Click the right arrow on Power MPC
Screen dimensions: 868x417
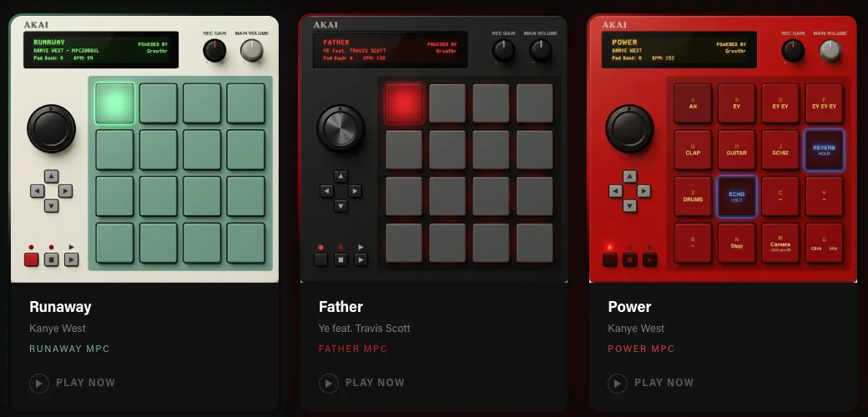(x=643, y=191)
